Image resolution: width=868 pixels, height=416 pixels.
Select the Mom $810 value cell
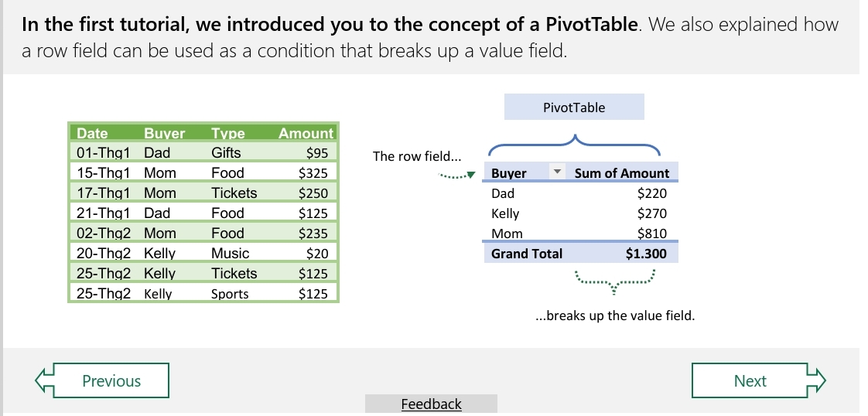coord(651,234)
